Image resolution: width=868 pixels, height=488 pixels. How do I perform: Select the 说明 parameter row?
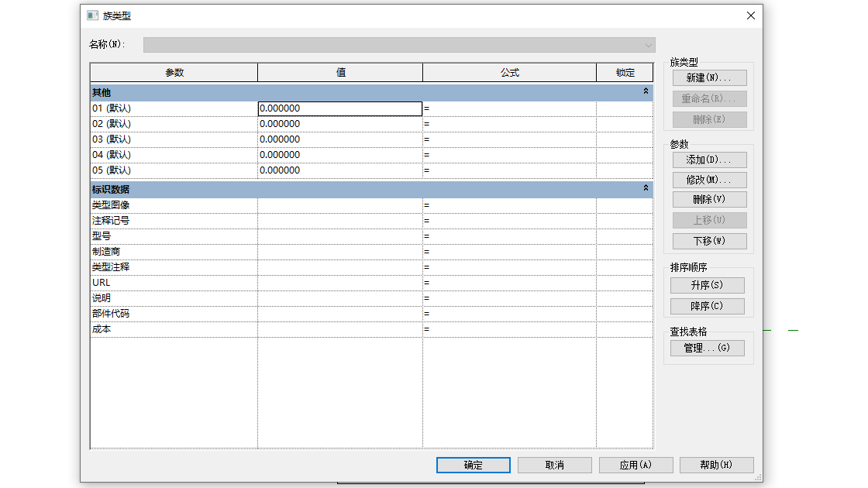tap(174, 298)
